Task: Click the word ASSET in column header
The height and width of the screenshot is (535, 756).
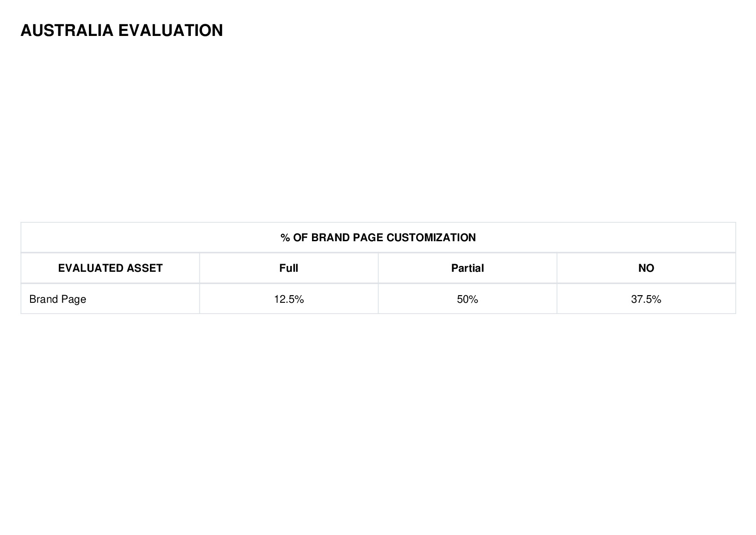Action: (144, 268)
